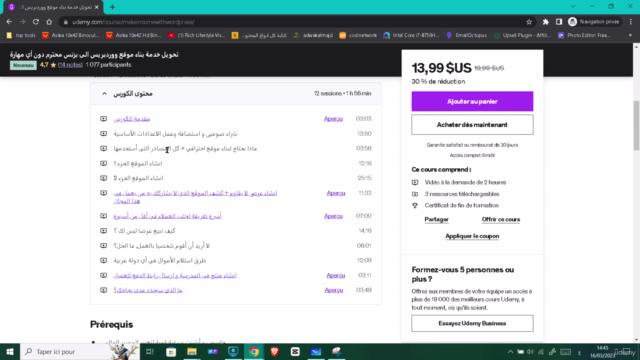Click Aperçu for the 03:11 lesson
Viewport: 640px width, 360px height.
pyautogui.click(x=336, y=276)
